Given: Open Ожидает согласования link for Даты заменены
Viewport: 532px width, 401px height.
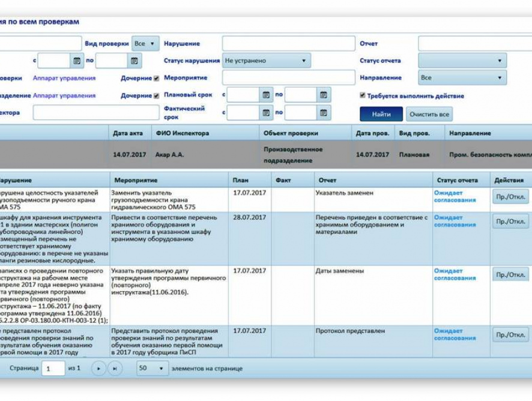Looking at the screenshot, I should [x=455, y=274].
